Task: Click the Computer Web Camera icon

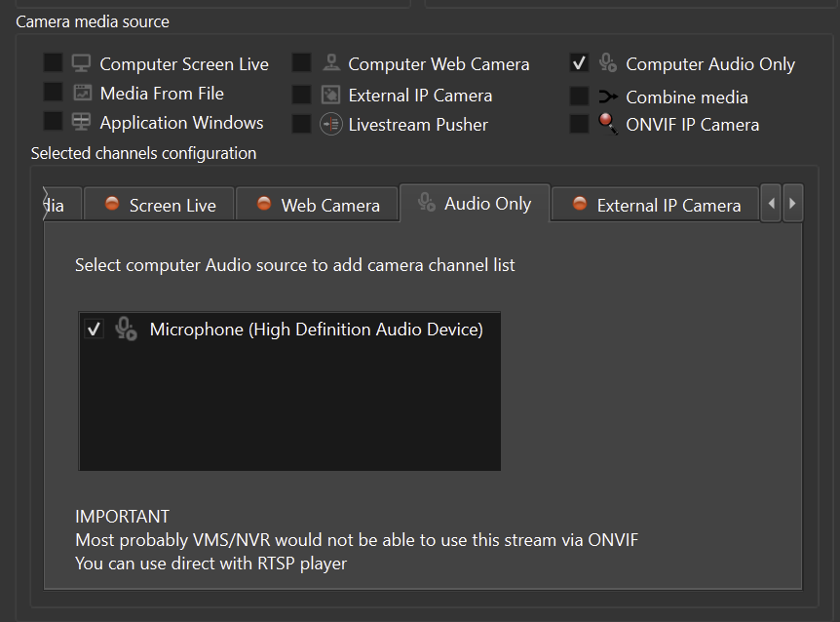Action: 331,64
